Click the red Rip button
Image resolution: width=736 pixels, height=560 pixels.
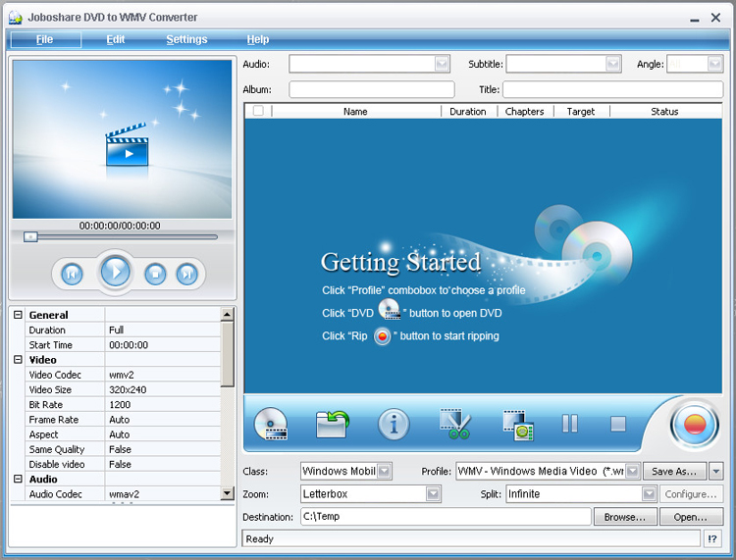point(694,425)
